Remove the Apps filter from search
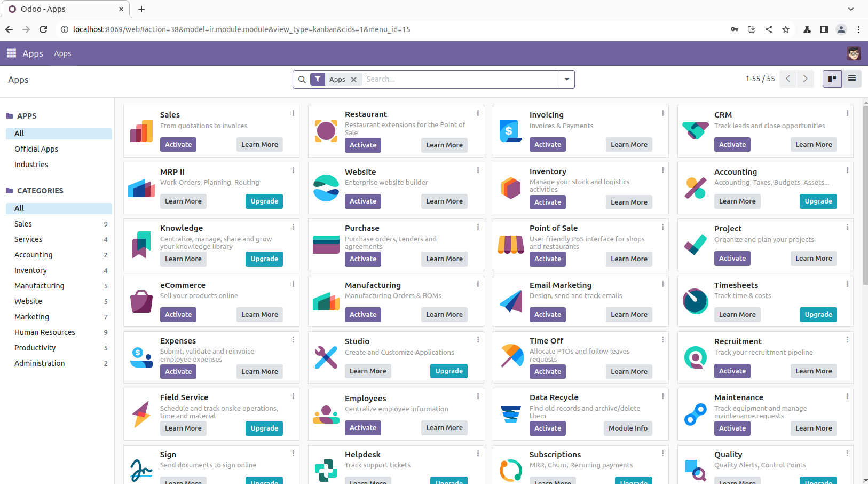The width and height of the screenshot is (868, 484). click(x=354, y=80)
